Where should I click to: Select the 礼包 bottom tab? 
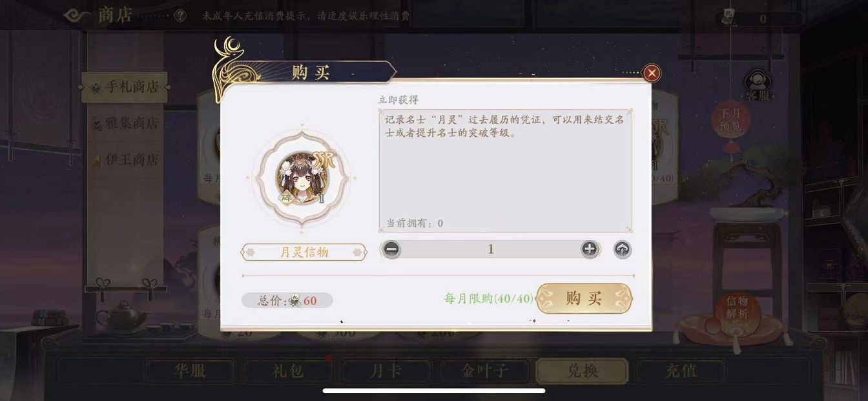coord(288,371)
